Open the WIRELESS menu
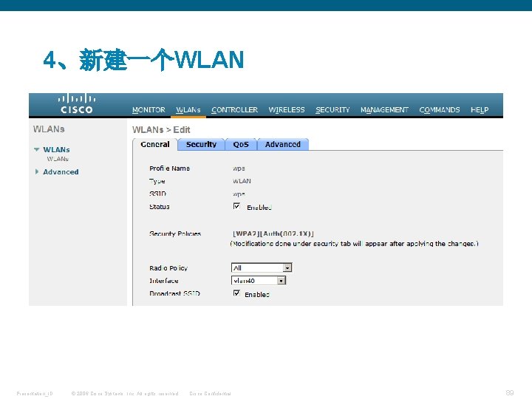Viewport: 532px width, 399px height. [287, 110]
